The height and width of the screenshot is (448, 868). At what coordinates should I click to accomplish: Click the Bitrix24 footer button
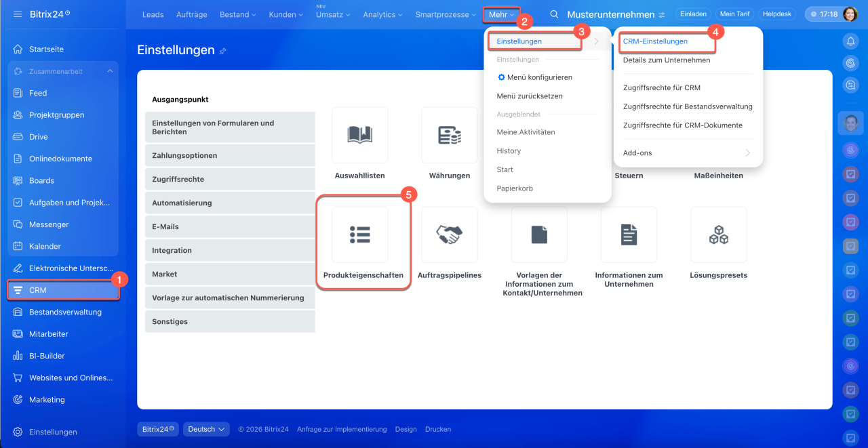tap(158, 429)
